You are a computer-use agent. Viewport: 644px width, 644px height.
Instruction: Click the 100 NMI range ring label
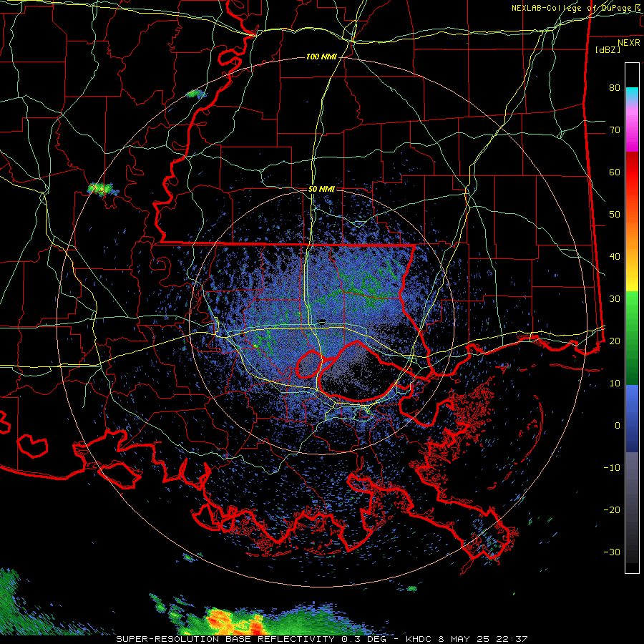(x=321, y=57)
